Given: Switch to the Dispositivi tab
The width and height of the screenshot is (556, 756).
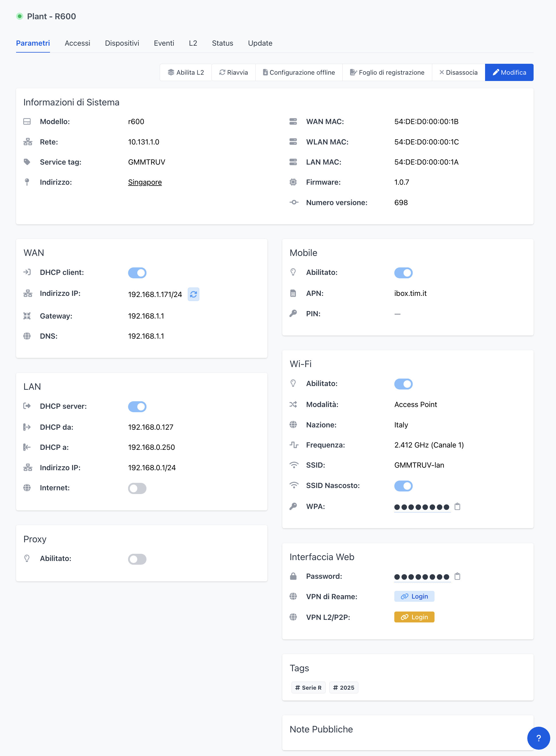Looking at the screenshot, I should [122, 43].
